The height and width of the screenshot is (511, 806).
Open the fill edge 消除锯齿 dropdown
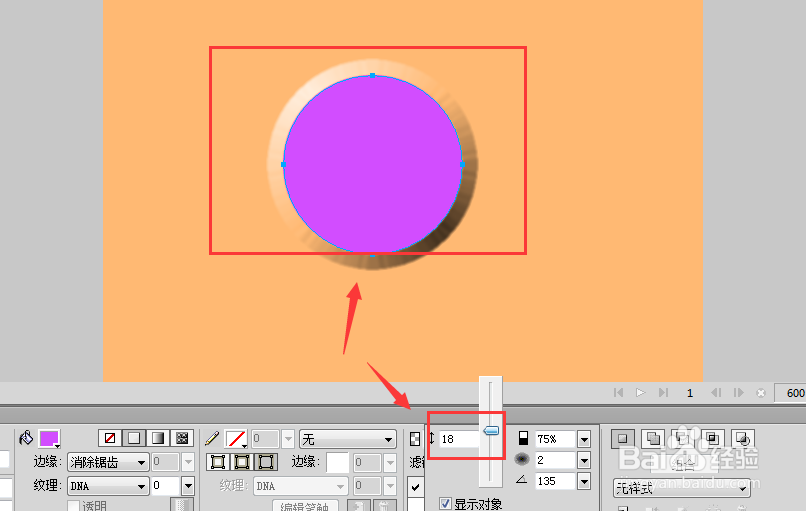108,462
